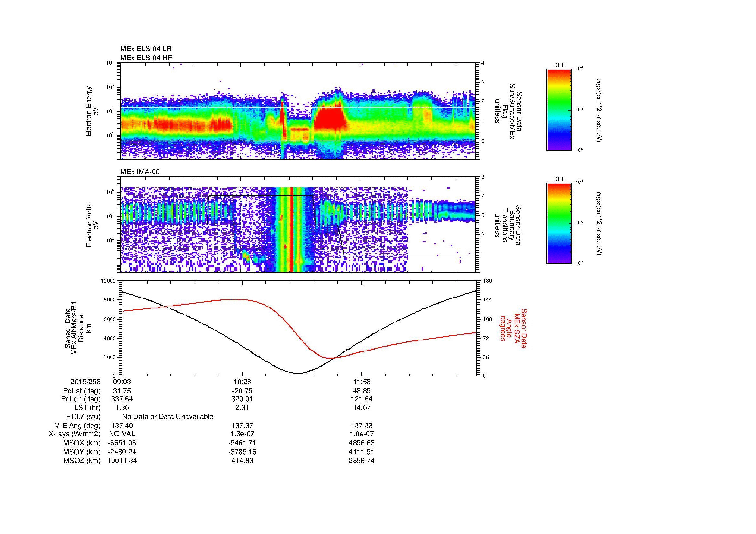Click the 2015/253 date label
756x534 pixels.
85,382
